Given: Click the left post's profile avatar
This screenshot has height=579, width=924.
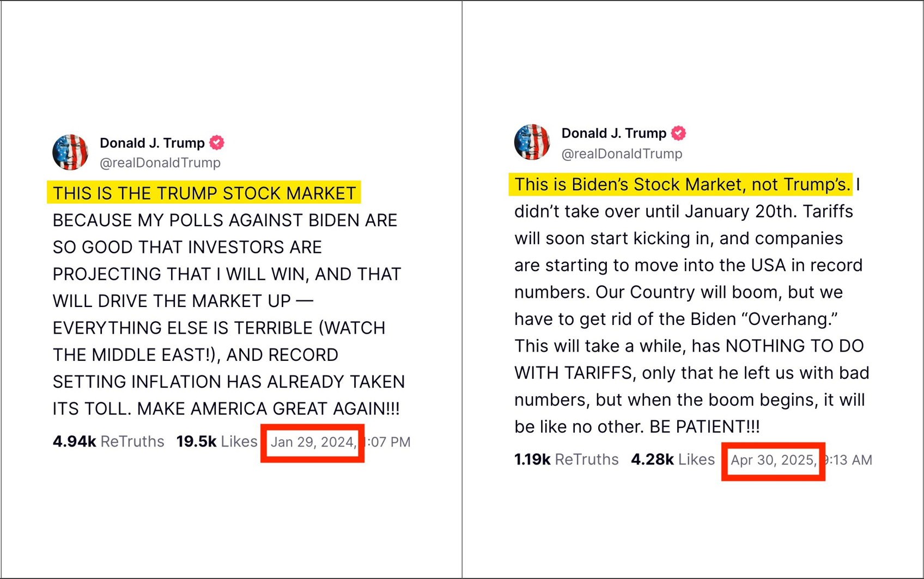Looking at the screenshot, I should [x=70, y=152].
